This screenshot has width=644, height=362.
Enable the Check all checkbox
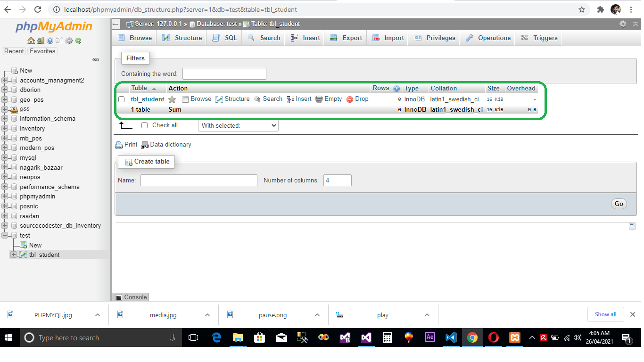tap(144, 125)
